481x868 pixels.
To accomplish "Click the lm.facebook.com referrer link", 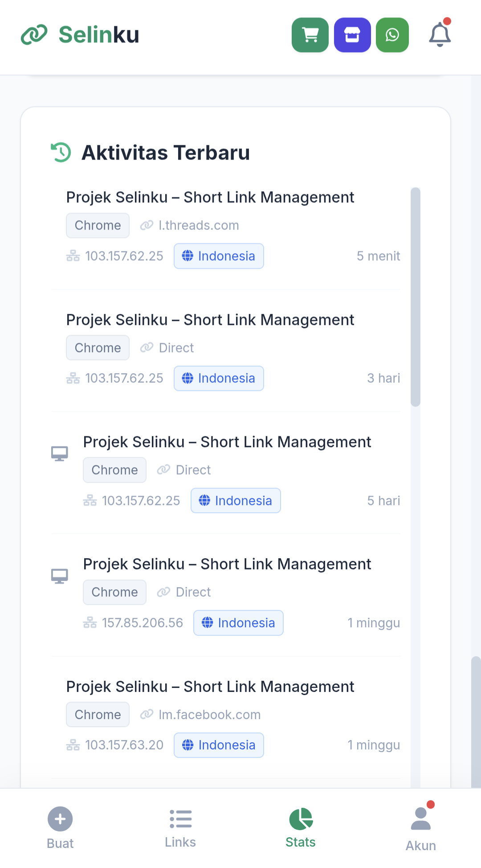I will (x=209, y=715).
